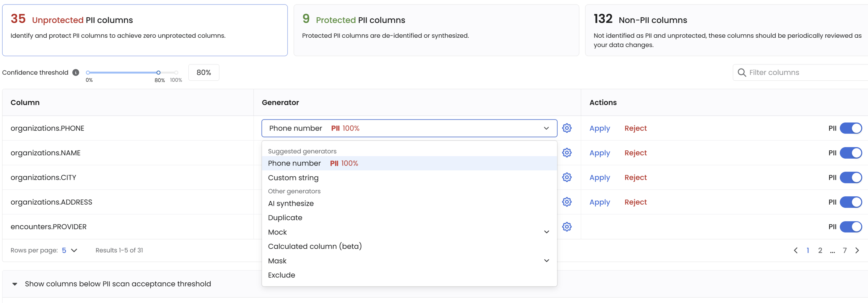Open the gear icon on organizations.CITY row
This screenshot has height=303, width=868.
tap(567, 178)
